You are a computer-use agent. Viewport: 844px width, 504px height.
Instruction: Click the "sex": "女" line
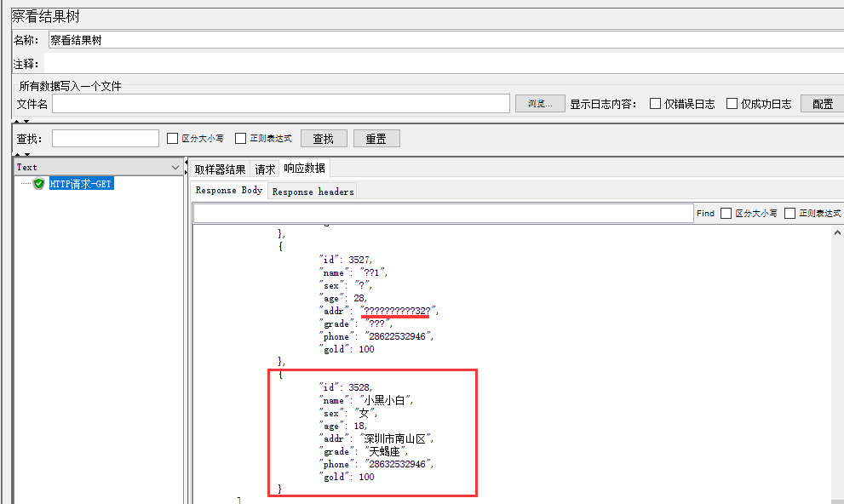(347, 413)
